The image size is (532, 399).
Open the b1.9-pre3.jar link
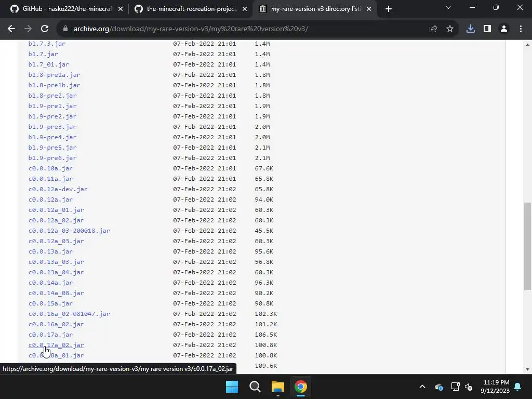(52, 127)
